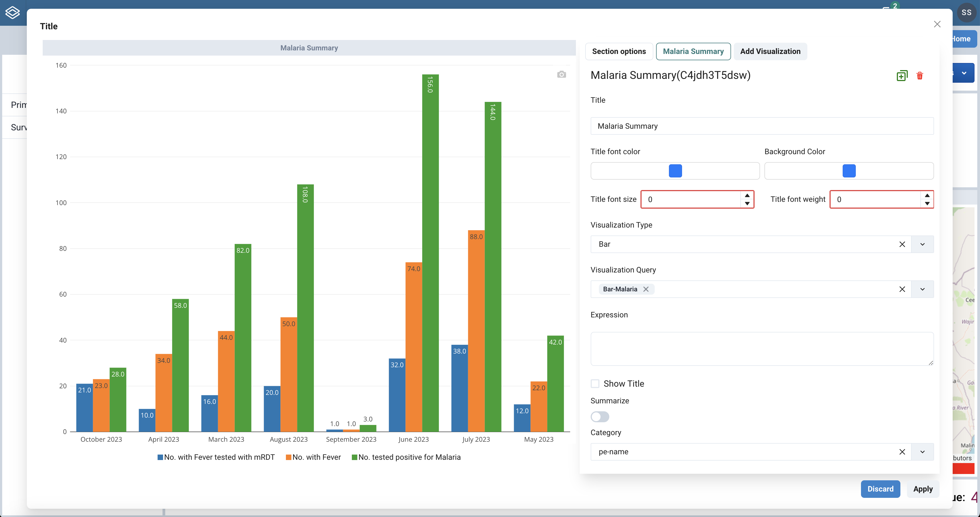Screen dimensions: 980x517
Task: Clear the Bar visualization type selection
Action: pyautogui.click(x=902, y=245)
